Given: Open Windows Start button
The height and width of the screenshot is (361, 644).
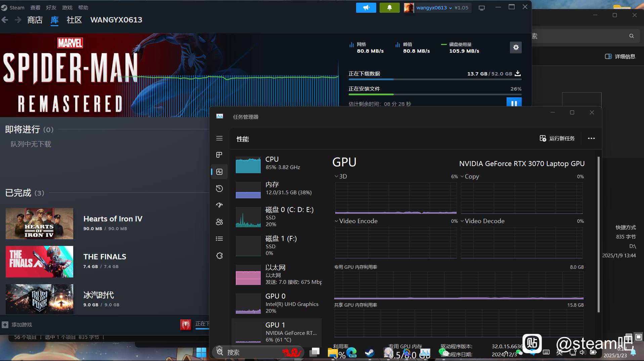Looking at the screenshot, I should (x=201, y=353).
